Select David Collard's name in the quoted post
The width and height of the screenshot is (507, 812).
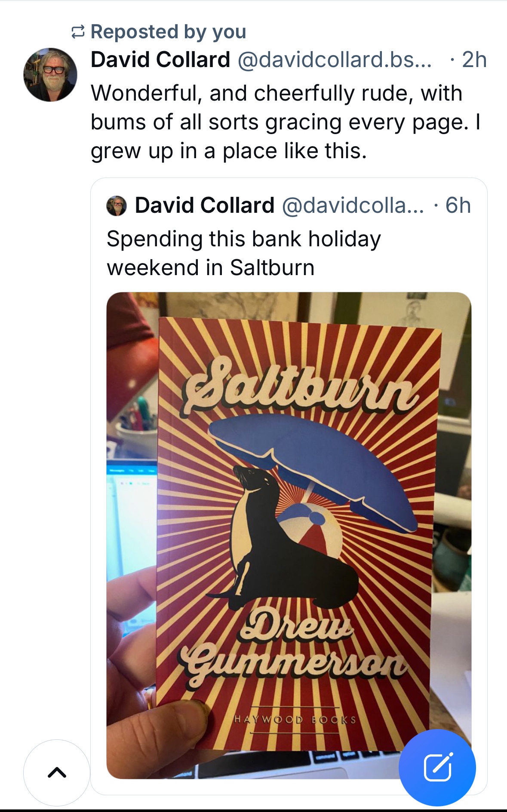tap(205, 205)
